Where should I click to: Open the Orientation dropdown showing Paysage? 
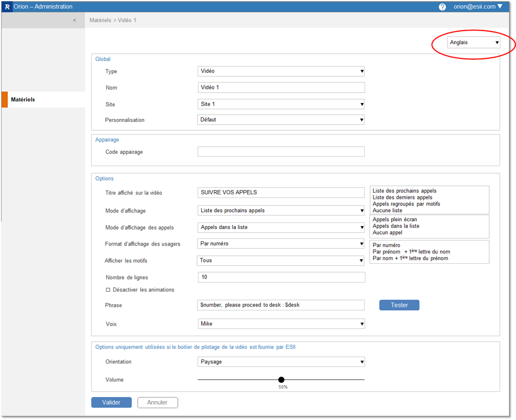click(281, 362)
